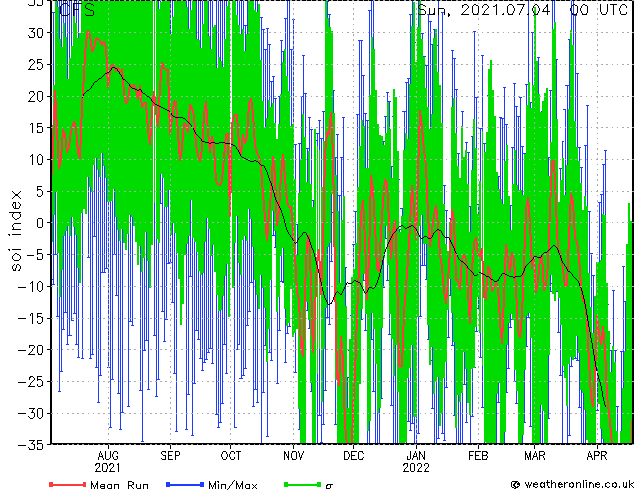Click the 25 y-axis value
Screen dimensions: 634x490
pos(36,64)
